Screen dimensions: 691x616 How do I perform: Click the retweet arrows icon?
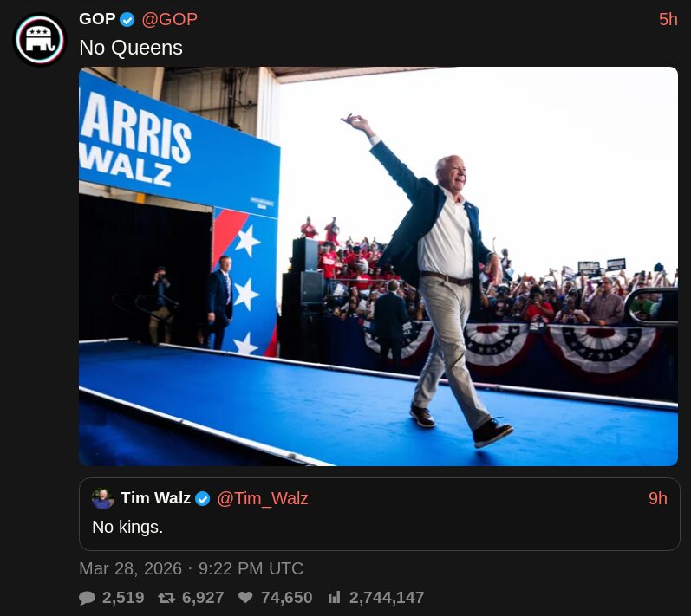166,598
